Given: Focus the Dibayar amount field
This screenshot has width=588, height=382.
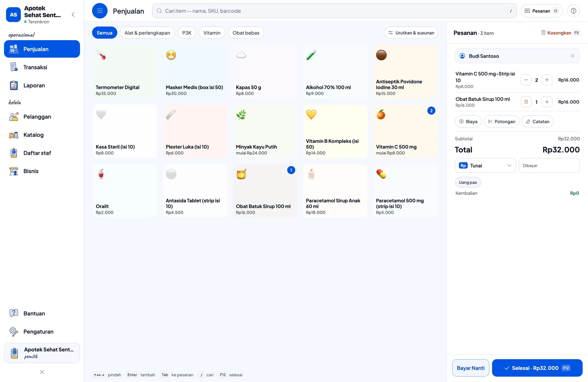Looking at the screenshot, I should click(x=549, y=166).
